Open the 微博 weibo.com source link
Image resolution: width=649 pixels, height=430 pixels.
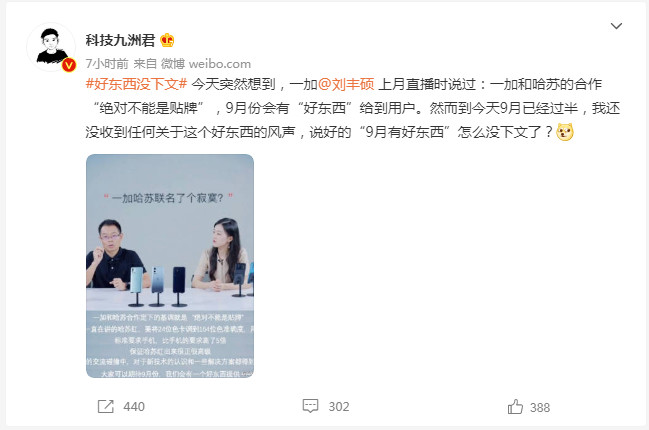click(206, 64)
